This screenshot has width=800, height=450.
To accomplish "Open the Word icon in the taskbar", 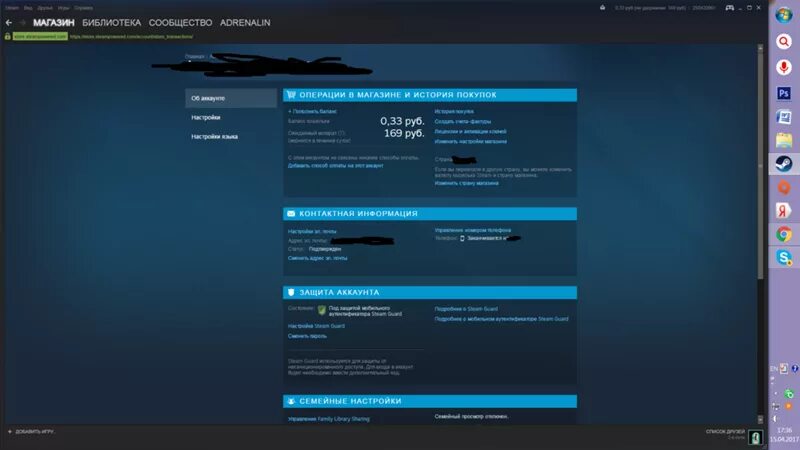I will 784,117.
